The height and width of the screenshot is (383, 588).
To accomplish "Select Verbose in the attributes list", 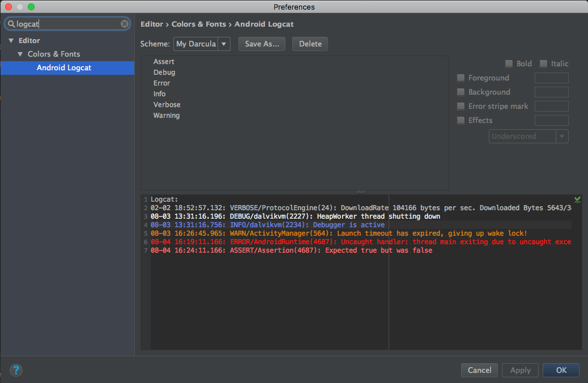I will pos(167,105).
